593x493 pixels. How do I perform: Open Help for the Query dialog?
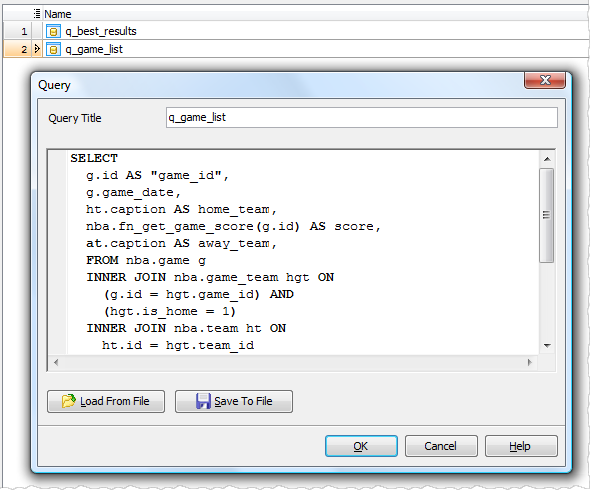coord(521,446)
